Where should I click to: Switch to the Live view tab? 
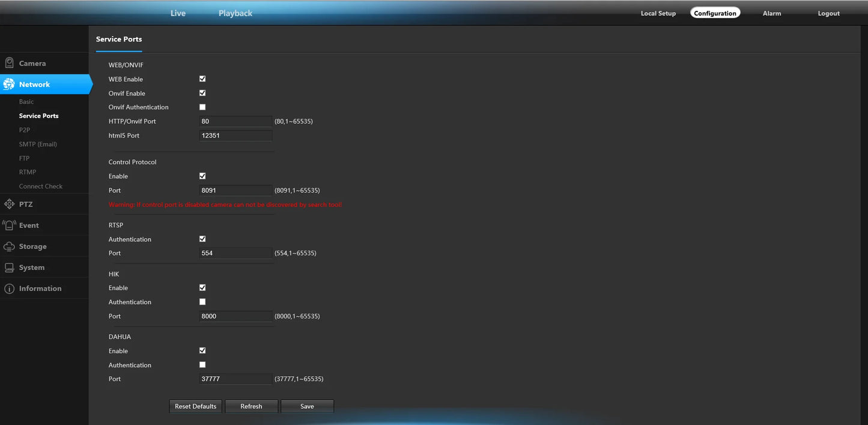[178, 13]
